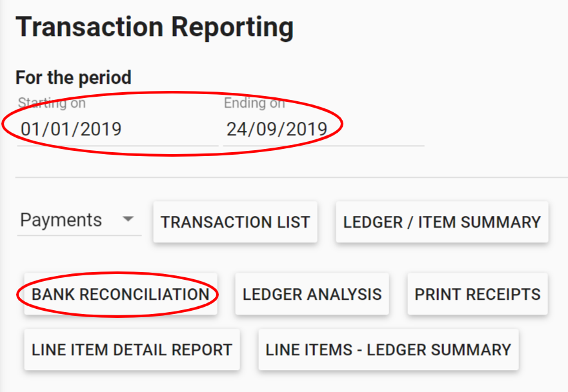Select the Starting on label text
Viewport: 568px width, 392px height.
52,103
